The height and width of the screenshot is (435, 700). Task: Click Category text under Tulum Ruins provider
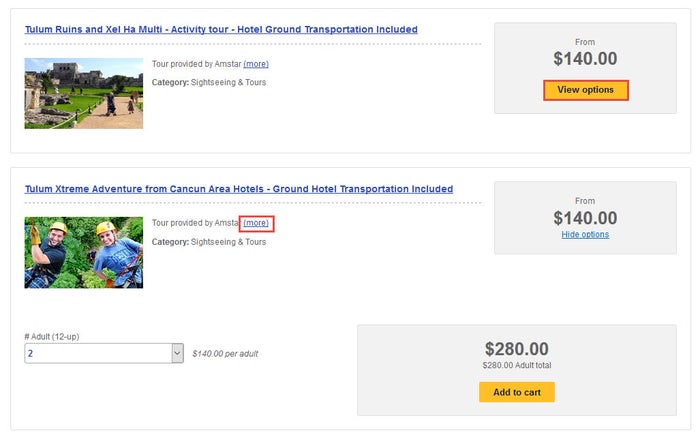[x=209, y=82]
